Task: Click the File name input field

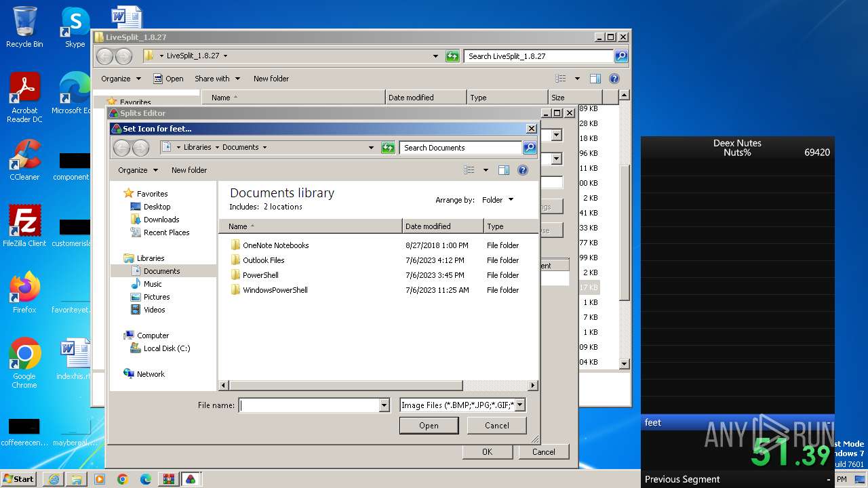Action: [309, 405]
